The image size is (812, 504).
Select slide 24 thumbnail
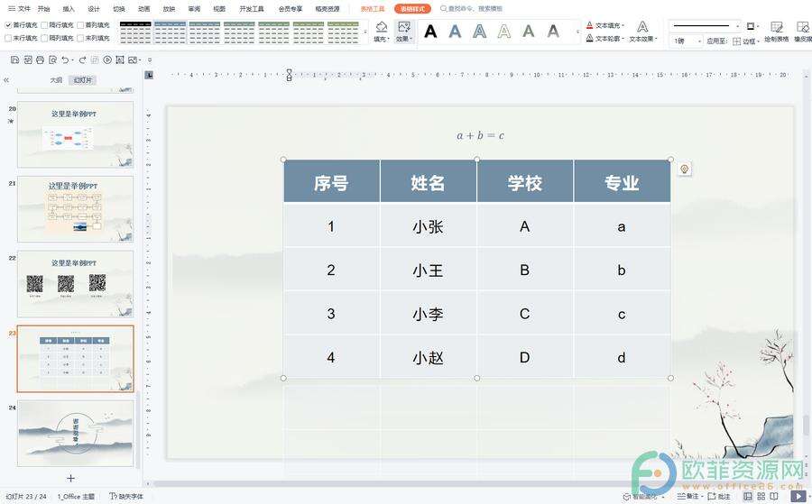(75, 434)
